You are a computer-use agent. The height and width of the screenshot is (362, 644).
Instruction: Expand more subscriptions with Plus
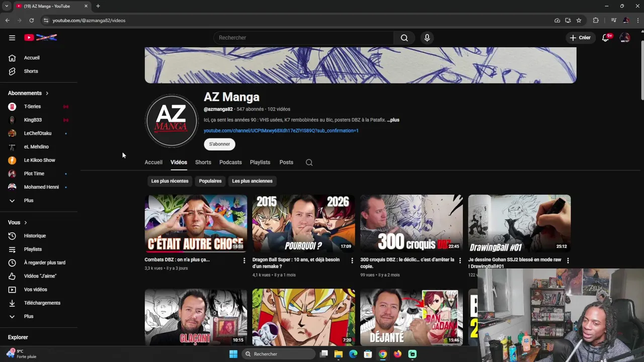(29, 201)
